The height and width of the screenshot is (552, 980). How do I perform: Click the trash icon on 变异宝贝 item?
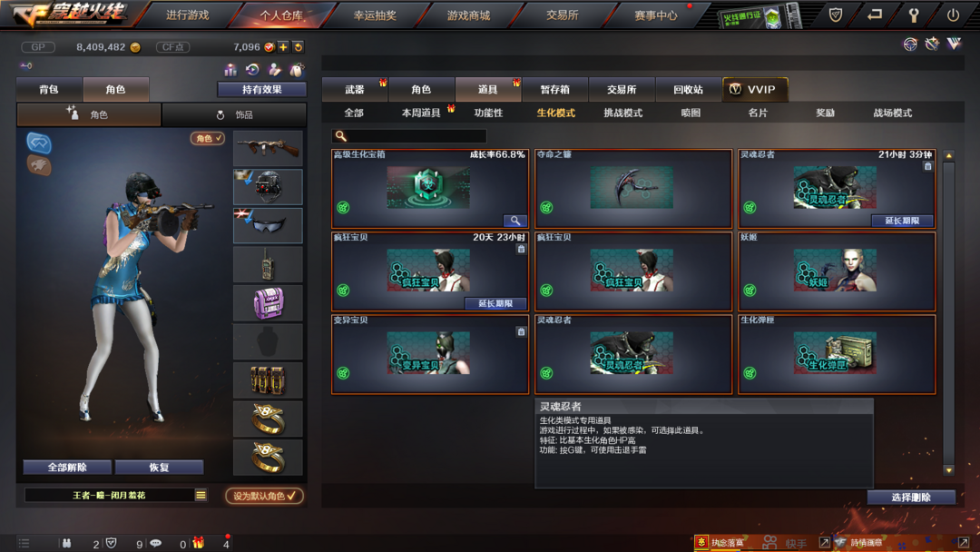pyautogui.click(x=521, y=332)
